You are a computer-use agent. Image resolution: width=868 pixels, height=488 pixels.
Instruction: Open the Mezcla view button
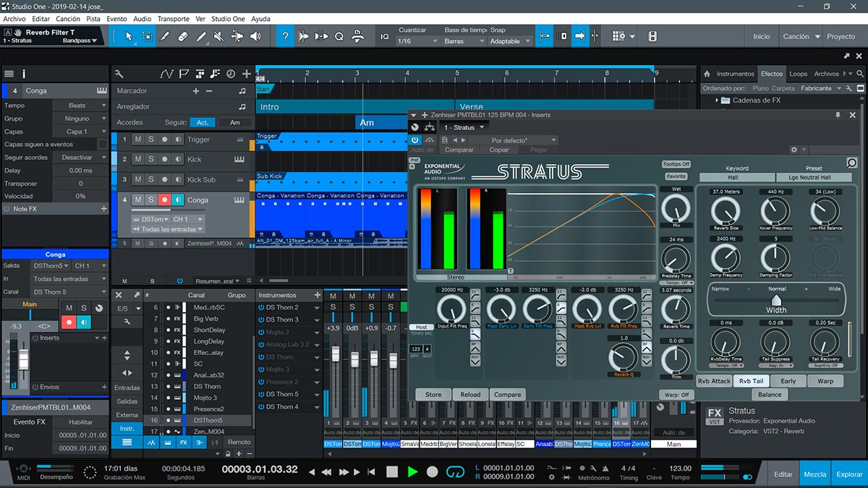815,474
